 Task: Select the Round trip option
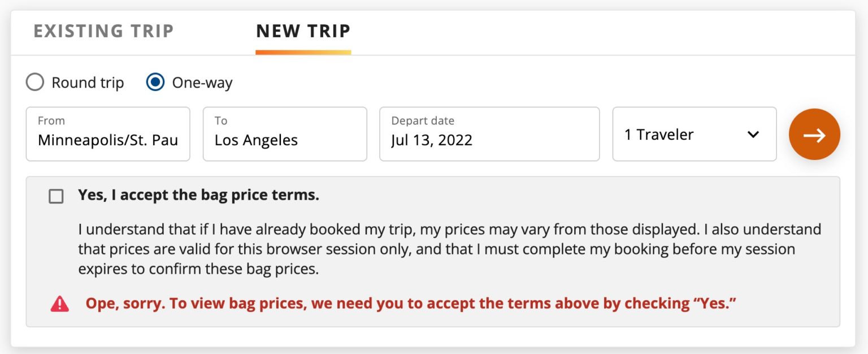pyautogui.click(x=35, y=82)
